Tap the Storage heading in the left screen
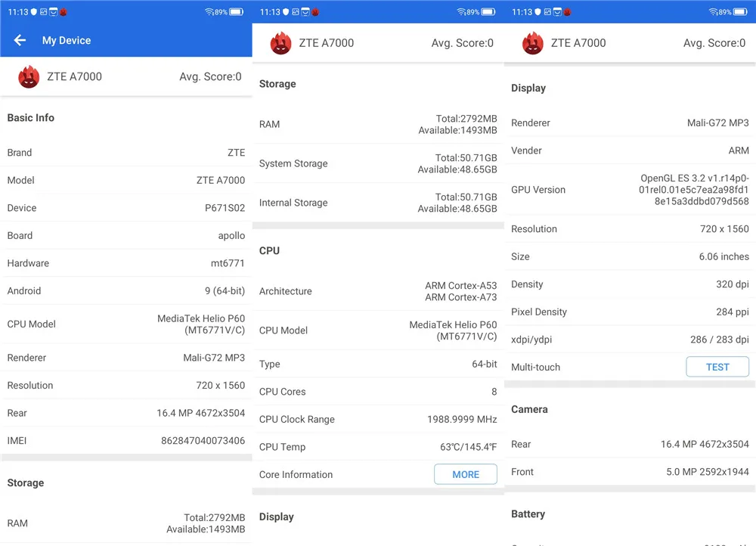The image size is (756, 546). [x=26, y=482]
